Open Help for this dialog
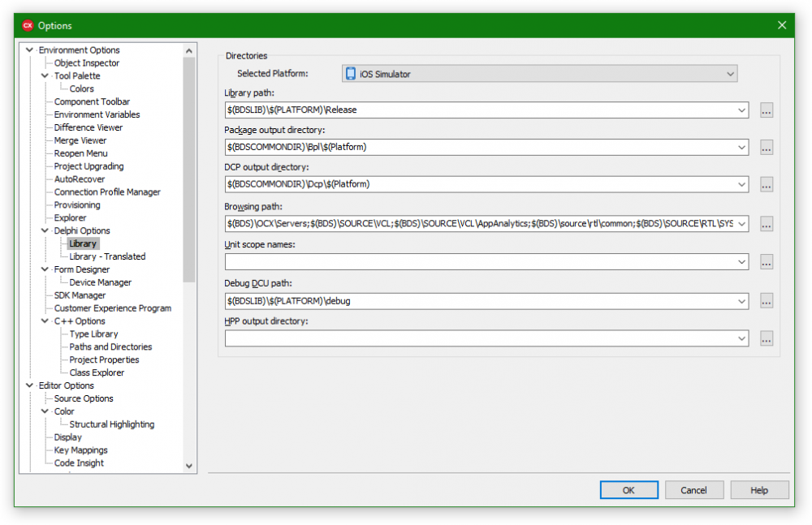This screenshot has width=812, height=525. click(759, 490)
